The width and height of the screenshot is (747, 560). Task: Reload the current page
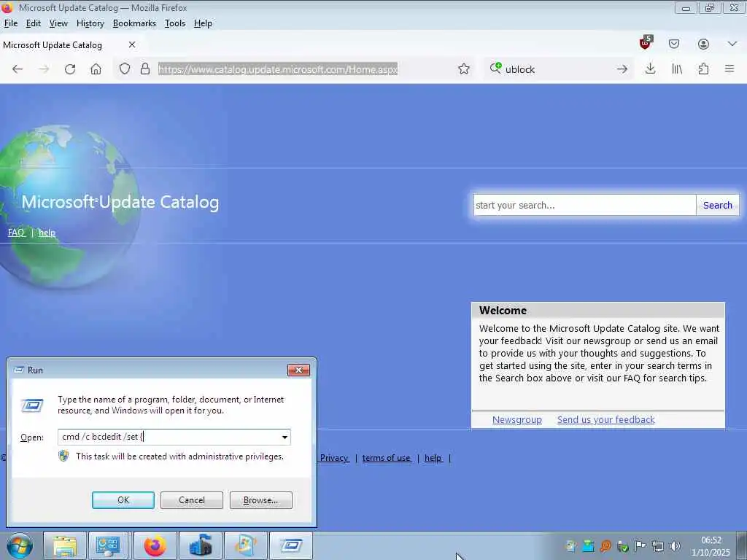tap(70, 69)
